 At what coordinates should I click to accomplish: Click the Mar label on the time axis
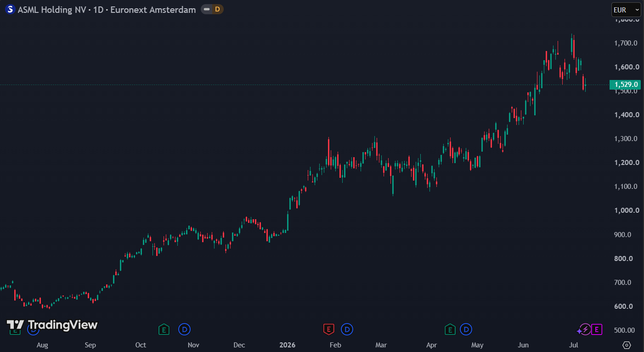point(381,345)
